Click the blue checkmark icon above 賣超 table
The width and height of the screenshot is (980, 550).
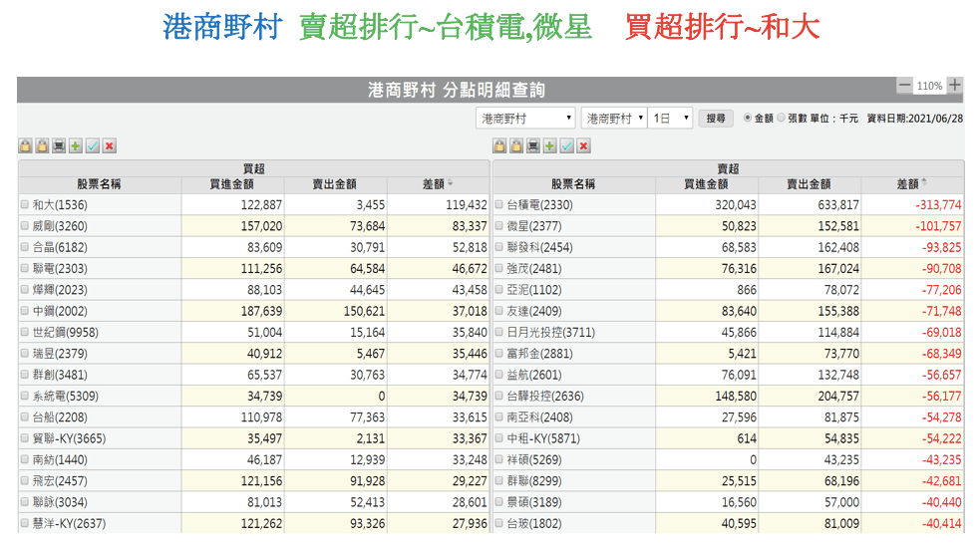566,146
